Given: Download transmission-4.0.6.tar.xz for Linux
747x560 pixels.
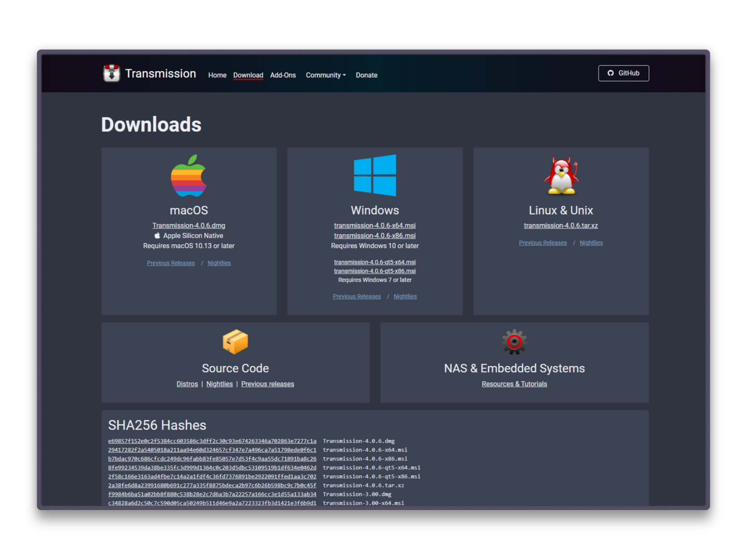Looking at the screenshot, I should [x=561, y=226].
